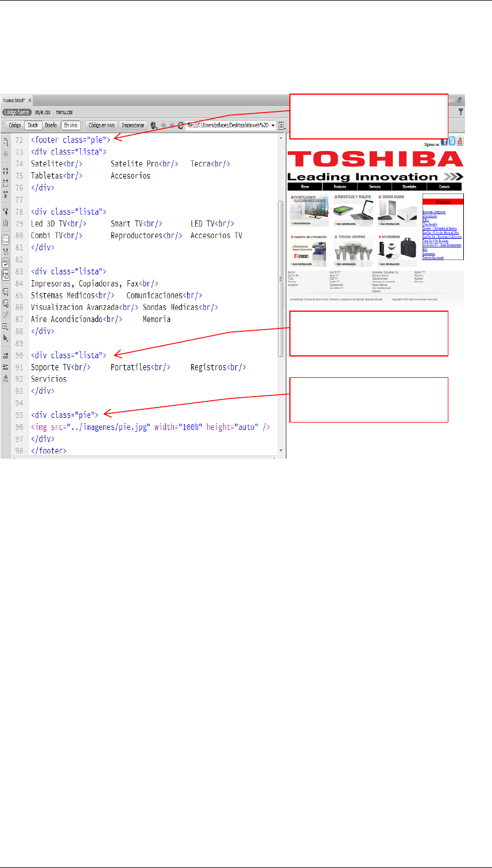Click the globe Preview in Browser icon
This screenshot has height=868, width=492.
(153, 125)
